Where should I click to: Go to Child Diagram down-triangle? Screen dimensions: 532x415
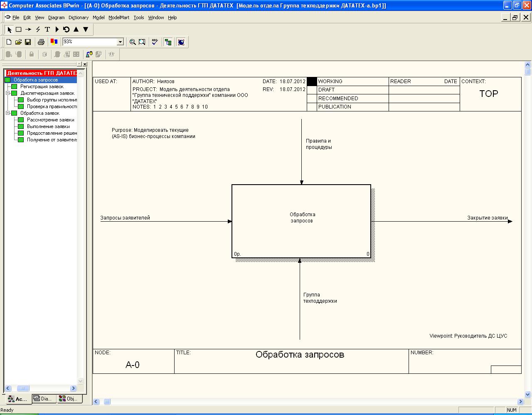tap(86, 30)
